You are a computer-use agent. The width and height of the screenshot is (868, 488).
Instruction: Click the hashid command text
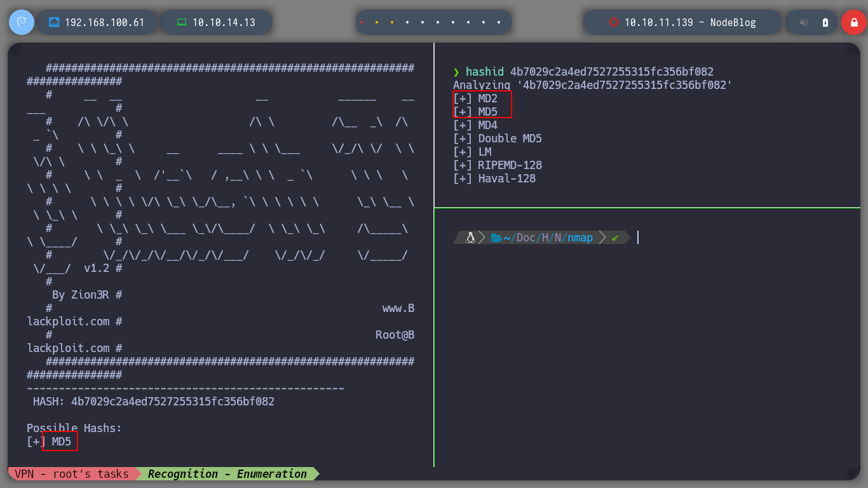coord(485,72)
